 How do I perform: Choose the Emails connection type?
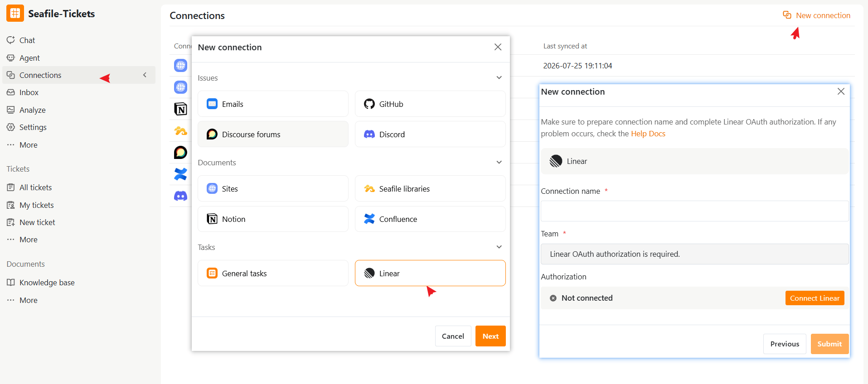(273, 104)
